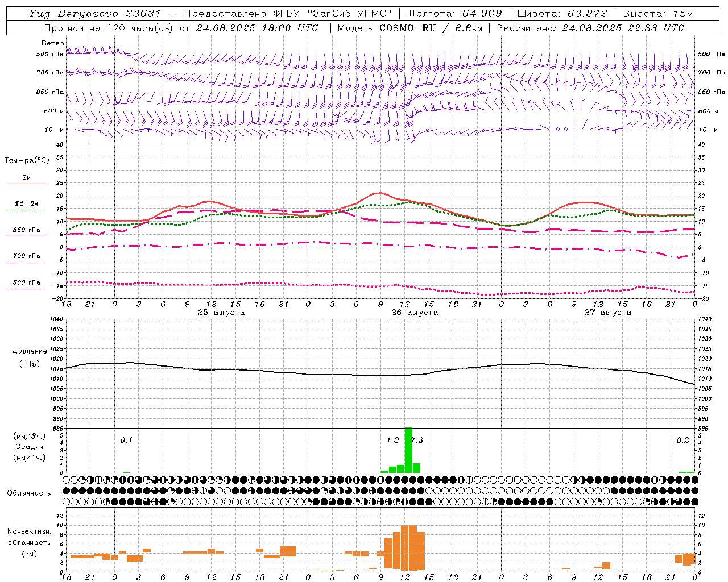The width and height of the screenshot is (728, 582).
Task: Click the Давление pressure panel label
Action: pyautogui.click(x=29, y=351)
